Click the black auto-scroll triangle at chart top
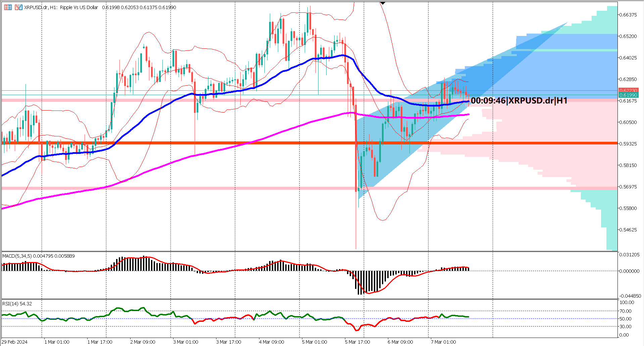Viewport: 644px width, 346px height. click(382, 3)
